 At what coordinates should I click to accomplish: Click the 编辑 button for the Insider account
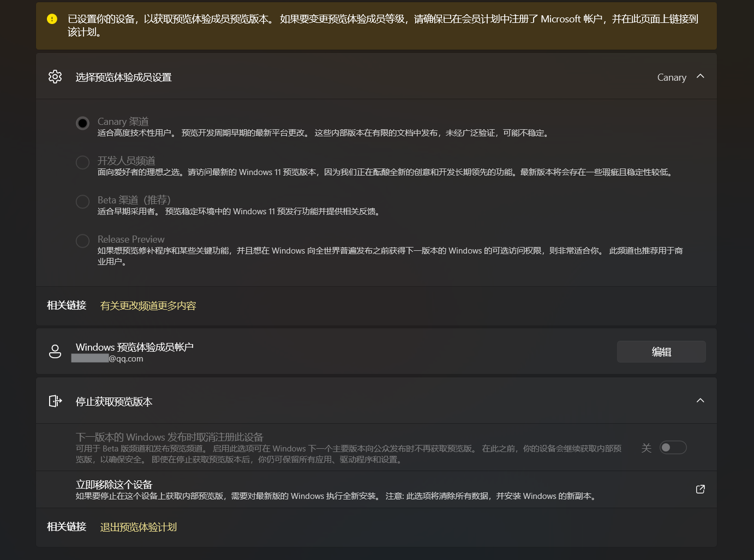coord(661,352)
